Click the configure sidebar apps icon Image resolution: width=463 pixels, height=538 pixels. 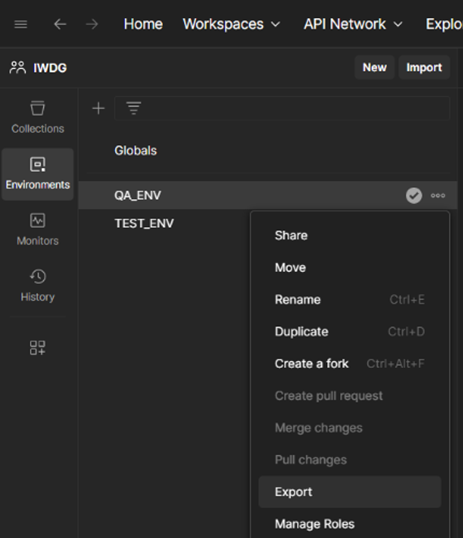[x=37, y=348]
